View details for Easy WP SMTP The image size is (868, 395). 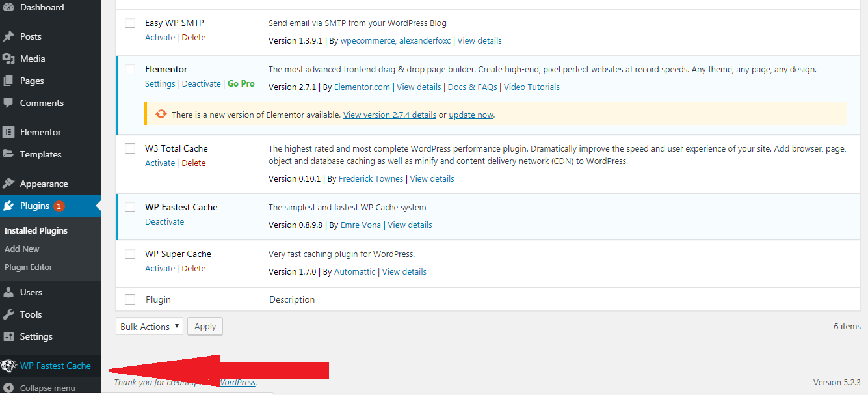(x=480, y=40)
